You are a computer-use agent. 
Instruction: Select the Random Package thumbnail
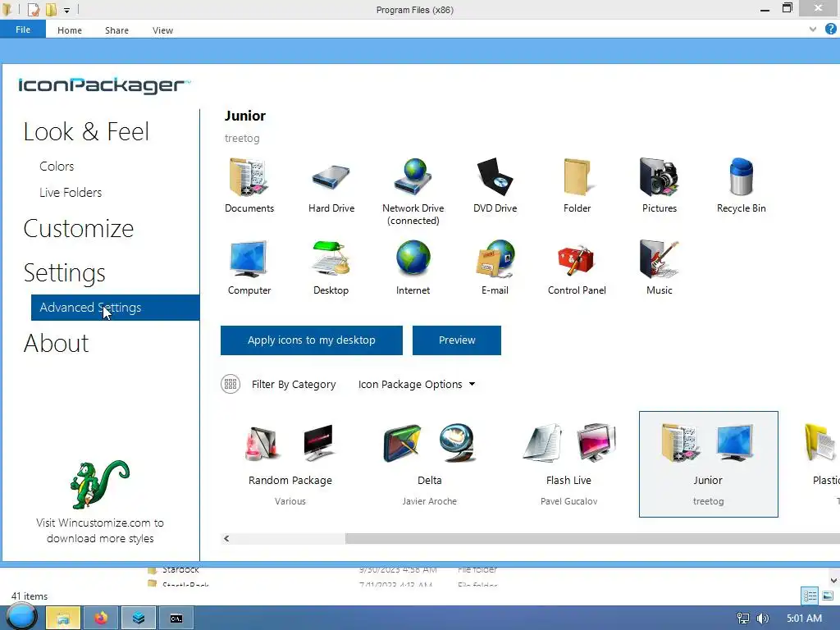[290, 464]
